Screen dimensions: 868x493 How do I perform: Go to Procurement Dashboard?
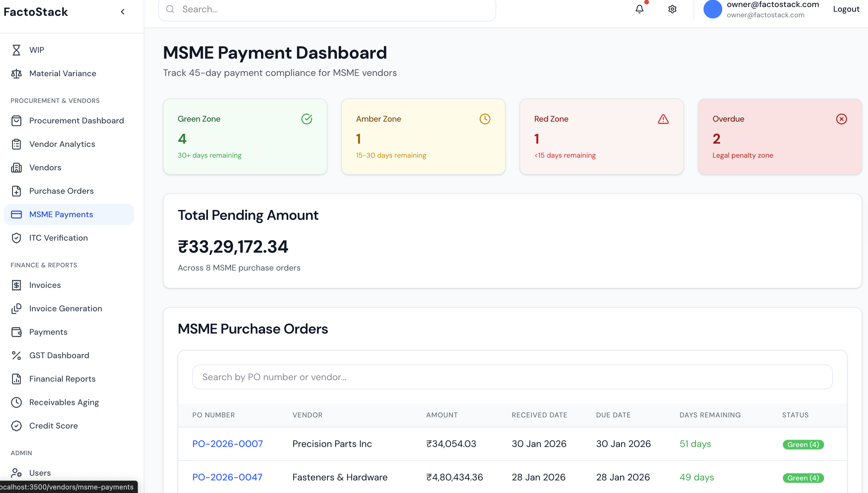pyautogui.click(x=69, y=120)
